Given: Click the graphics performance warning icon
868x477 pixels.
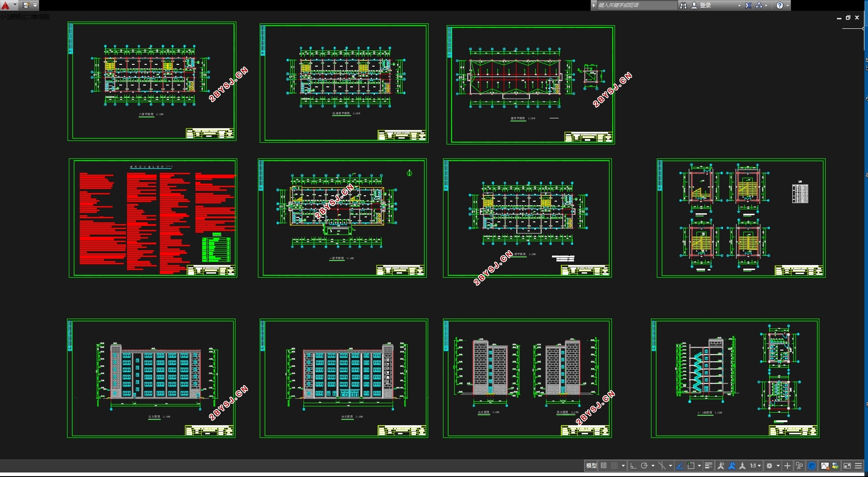Looking at the screenshot, I should coord(825,466).
